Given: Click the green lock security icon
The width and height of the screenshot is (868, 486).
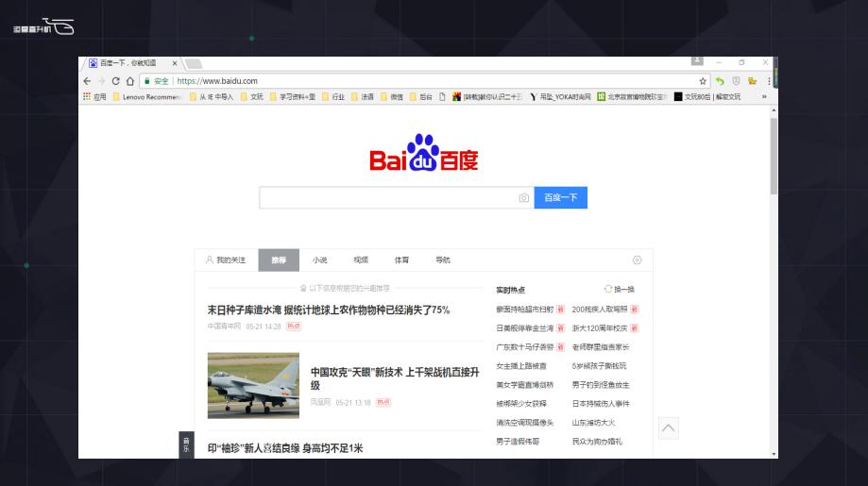Looking at the screenshot, I should coord(147,81).
